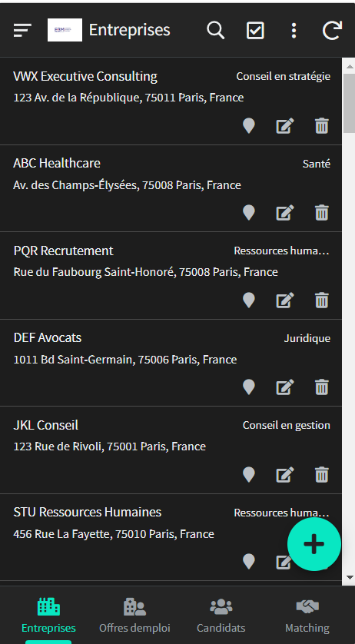Show map location for STU Ressources Humaines
This screenshot has height=644, width=355.
click(249, 562)
